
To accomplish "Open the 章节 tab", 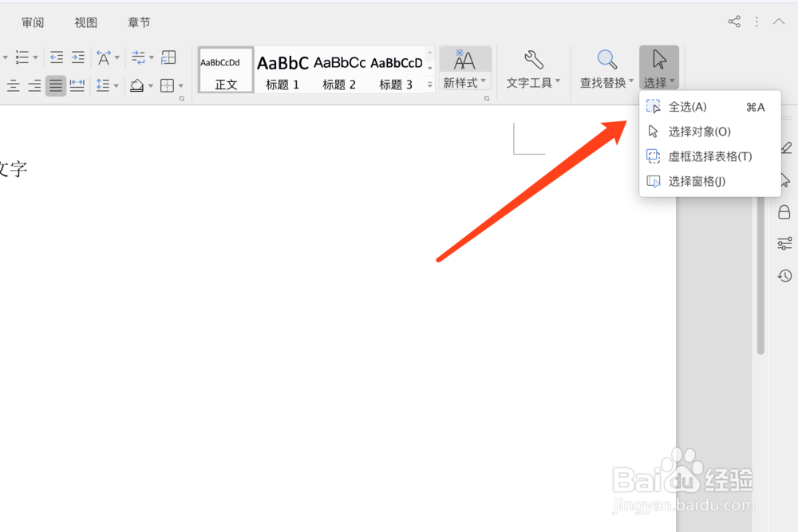I will pos(138,22).
